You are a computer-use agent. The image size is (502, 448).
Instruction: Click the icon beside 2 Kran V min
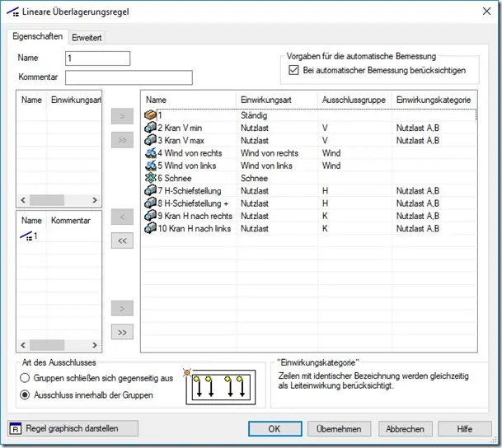coord(150,128)
